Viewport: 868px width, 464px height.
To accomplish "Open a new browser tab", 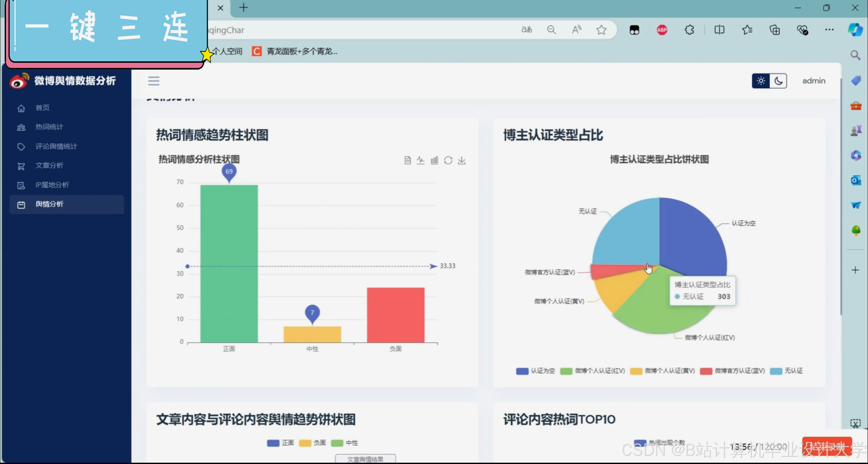I will 243,8.
